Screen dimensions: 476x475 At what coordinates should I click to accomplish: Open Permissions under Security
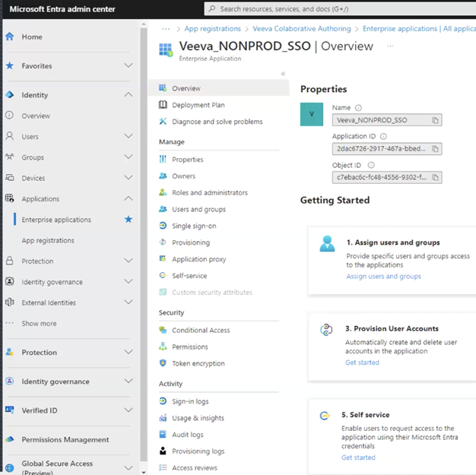(x=190, y=347)
